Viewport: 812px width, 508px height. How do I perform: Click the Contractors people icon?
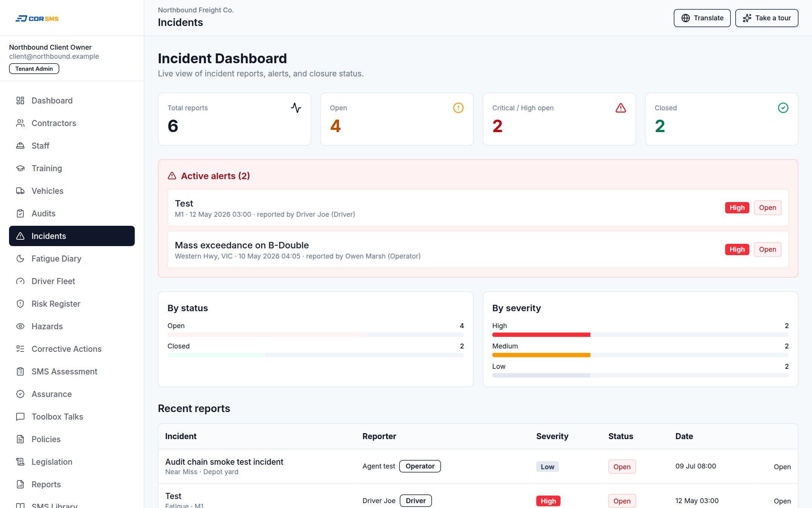(x=20, y=123)
